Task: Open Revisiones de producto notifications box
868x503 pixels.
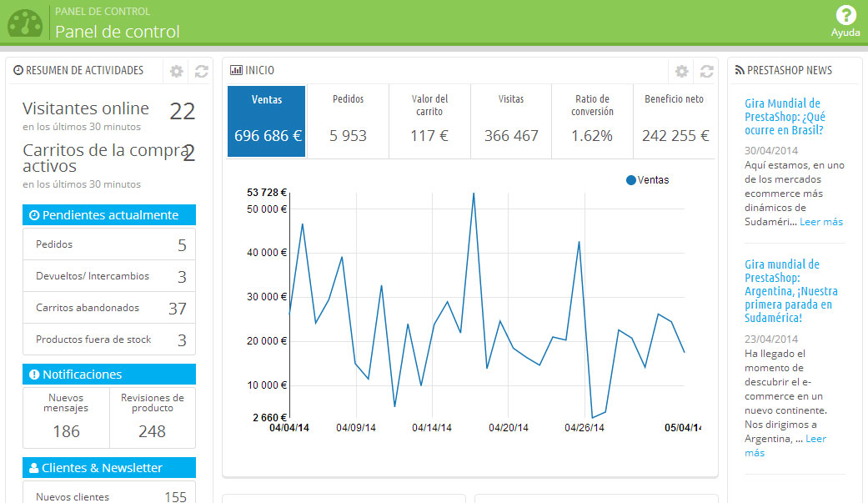Action: coord(153,418)
